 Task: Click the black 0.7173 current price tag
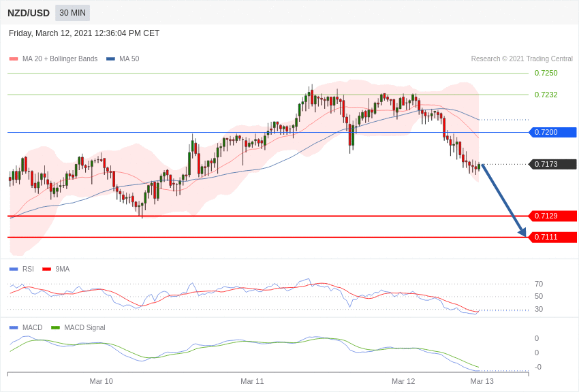(x=552, y=164)
